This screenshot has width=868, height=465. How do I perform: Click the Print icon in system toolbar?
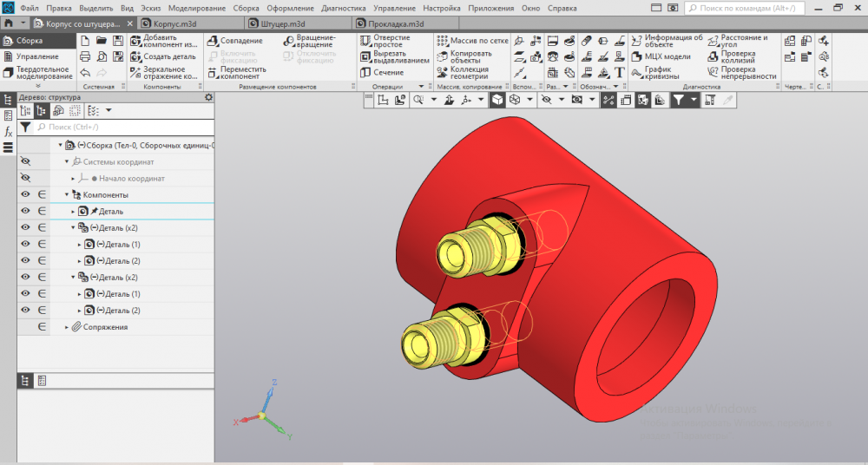coord(85,56)
